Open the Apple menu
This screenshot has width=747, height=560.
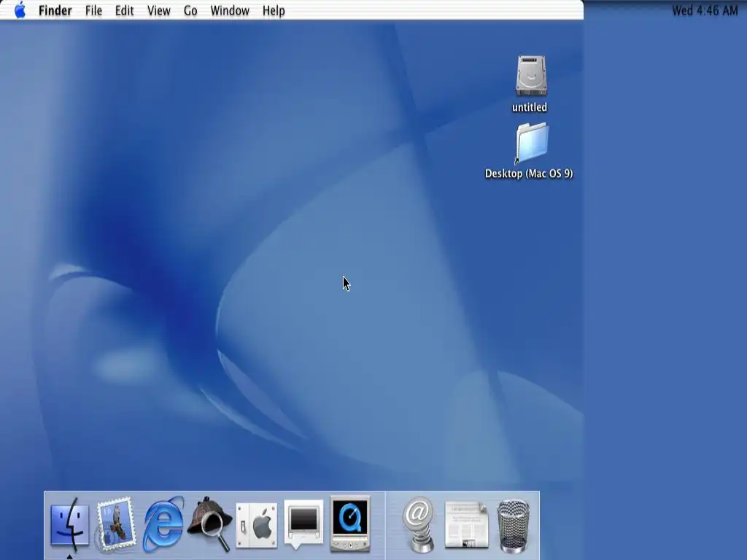(x=20, y=10)
